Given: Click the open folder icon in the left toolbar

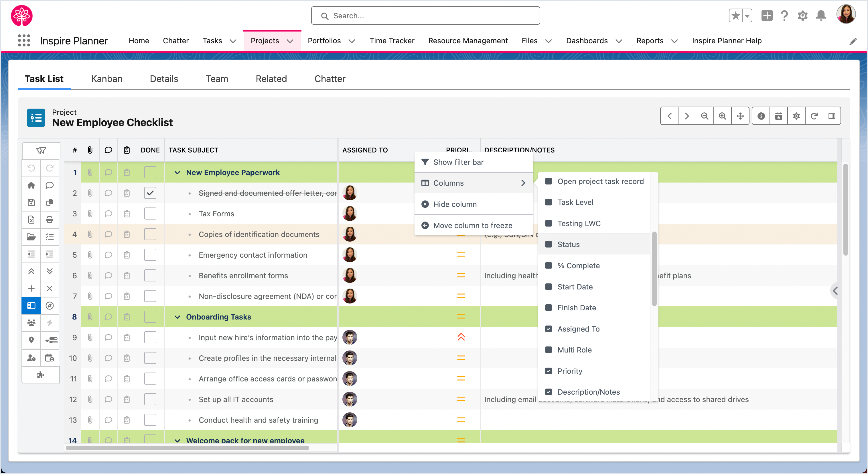Looking at the screenshot, I should (31, 237).
